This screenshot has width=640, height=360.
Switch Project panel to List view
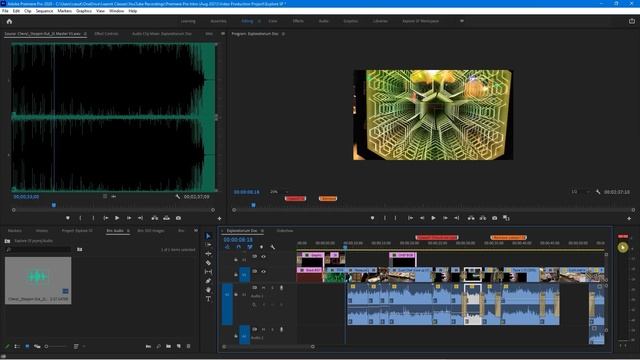[17, 347]
